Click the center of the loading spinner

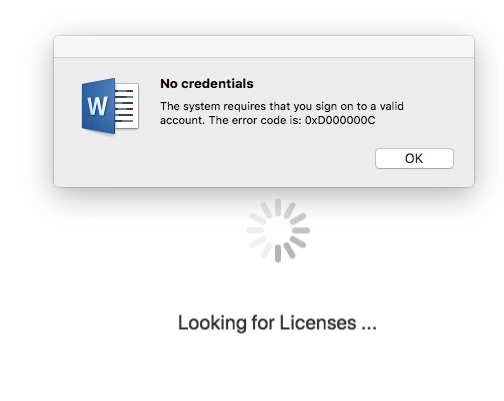[278, 231]
